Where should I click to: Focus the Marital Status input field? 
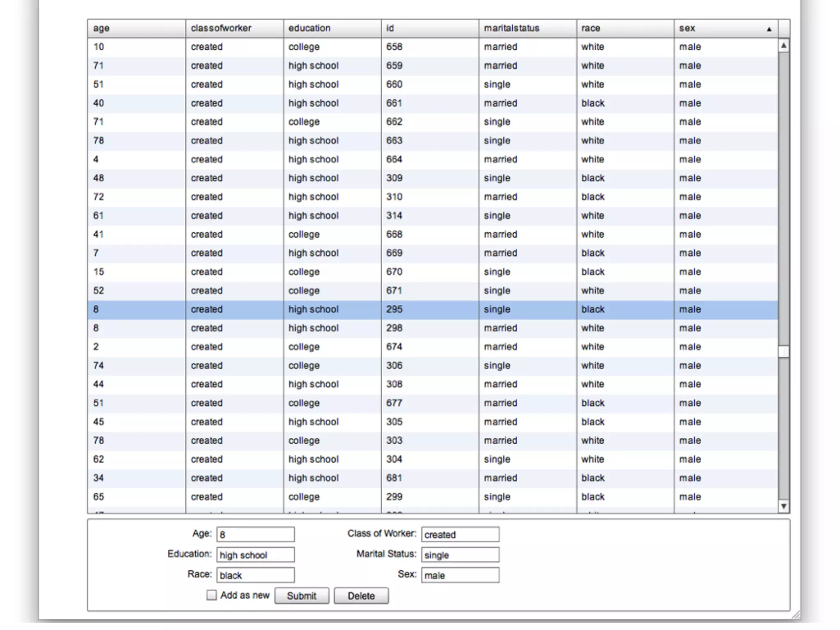460,555
